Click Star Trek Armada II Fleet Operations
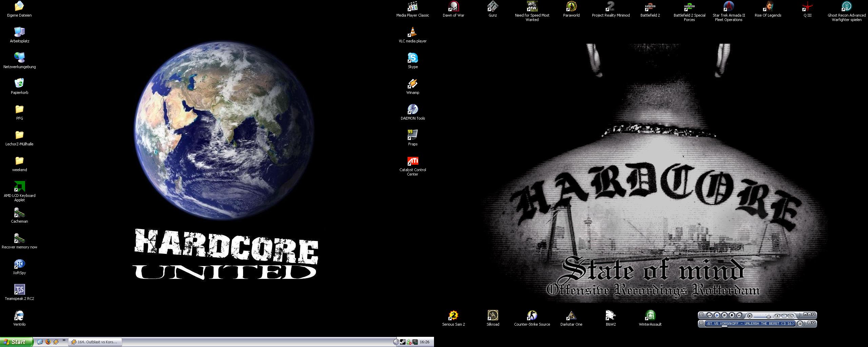 tap(729, 11)
